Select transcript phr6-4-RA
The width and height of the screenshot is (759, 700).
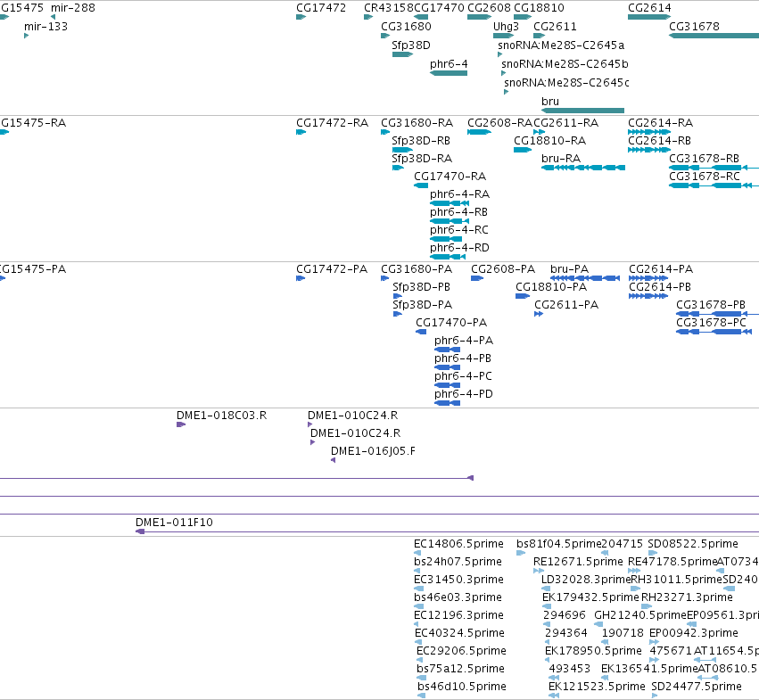(450, 203)
